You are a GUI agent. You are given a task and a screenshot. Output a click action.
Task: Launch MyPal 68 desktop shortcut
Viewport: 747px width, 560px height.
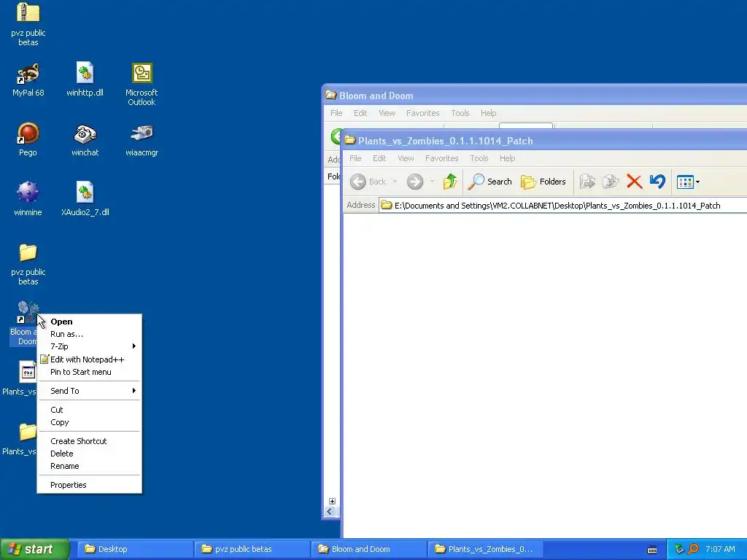tap(28, 74)
